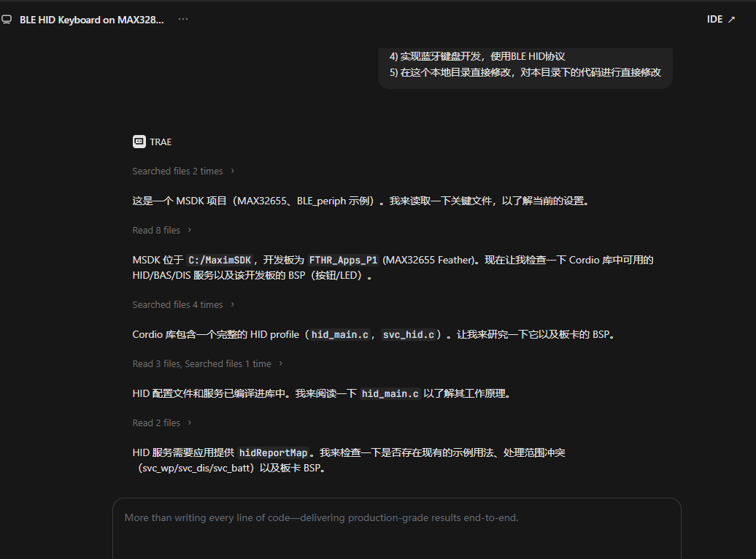Click the TRAE name label

(x=161, y=142)
